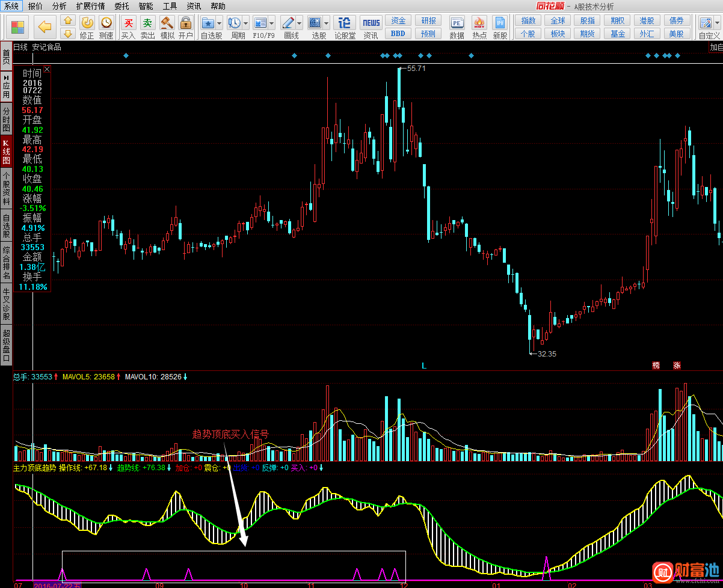Click the 2016-07-22 date label on axis

(x=57, y=585)
